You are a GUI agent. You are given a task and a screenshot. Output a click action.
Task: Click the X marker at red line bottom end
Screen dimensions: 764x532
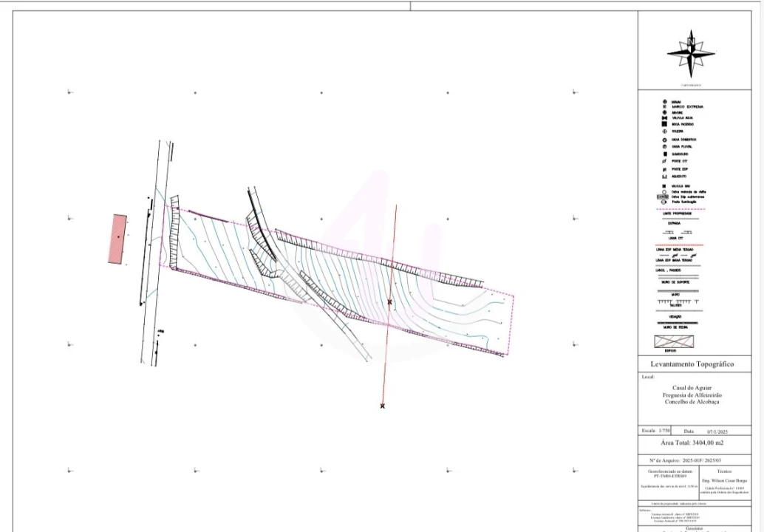point(382,406)
